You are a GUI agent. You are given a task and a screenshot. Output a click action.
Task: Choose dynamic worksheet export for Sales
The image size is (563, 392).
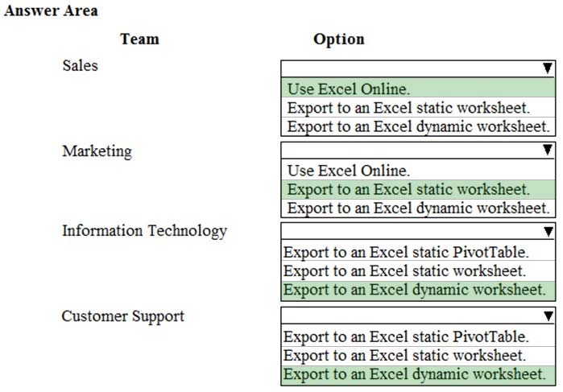click(418, 126)
